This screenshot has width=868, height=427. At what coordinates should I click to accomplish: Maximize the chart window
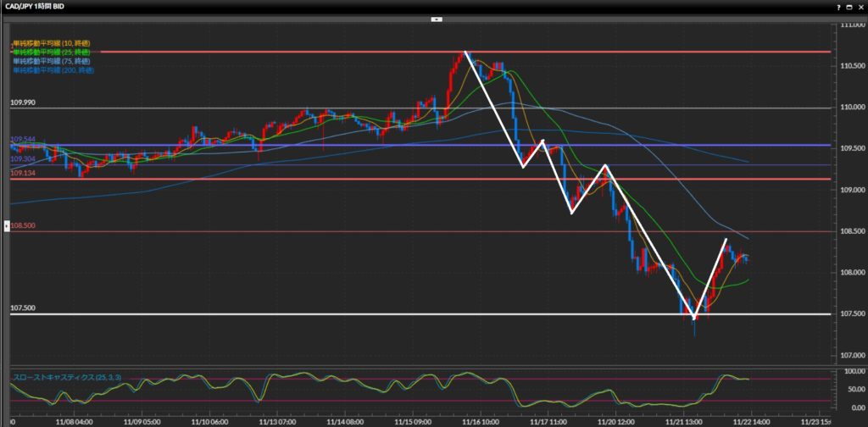tap(849, 7)
